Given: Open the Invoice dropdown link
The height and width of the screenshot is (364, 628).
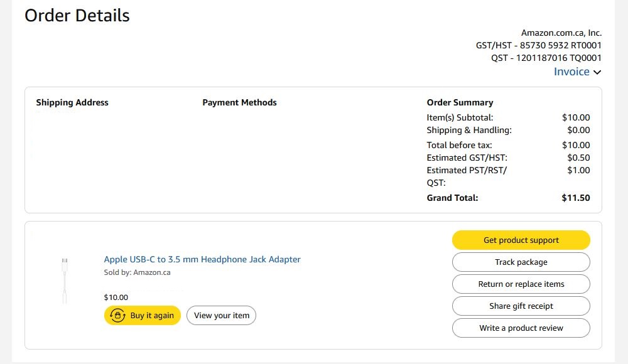Looking at the screenshot, I should 571,72.
